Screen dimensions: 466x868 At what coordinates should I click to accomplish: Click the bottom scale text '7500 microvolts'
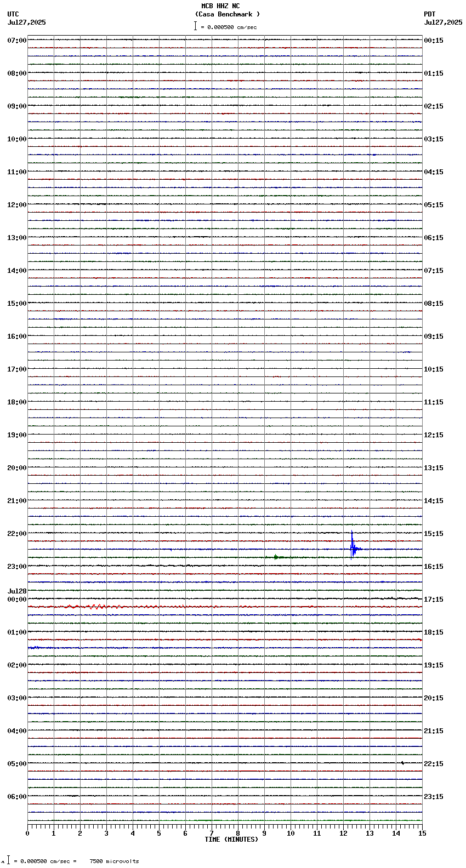tap(114, 861)
